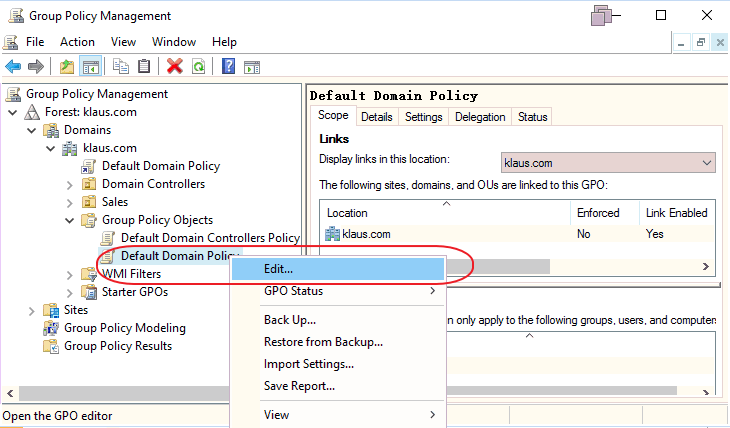
Task: Toggle Show/Hide Console Tree toolbar button
Action: [90, 67]
